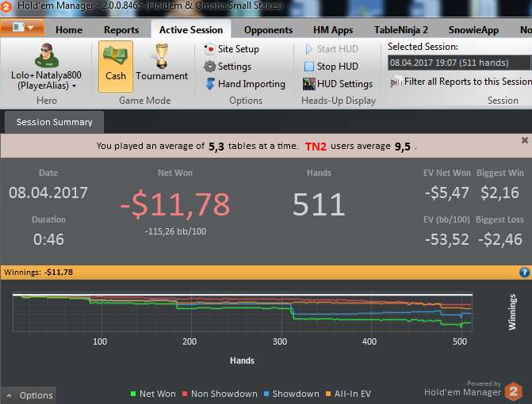Screen dimensions: 532x404
Task: Click the Hold'em Manager title bar icon
Action: click(x=6, y=6)
